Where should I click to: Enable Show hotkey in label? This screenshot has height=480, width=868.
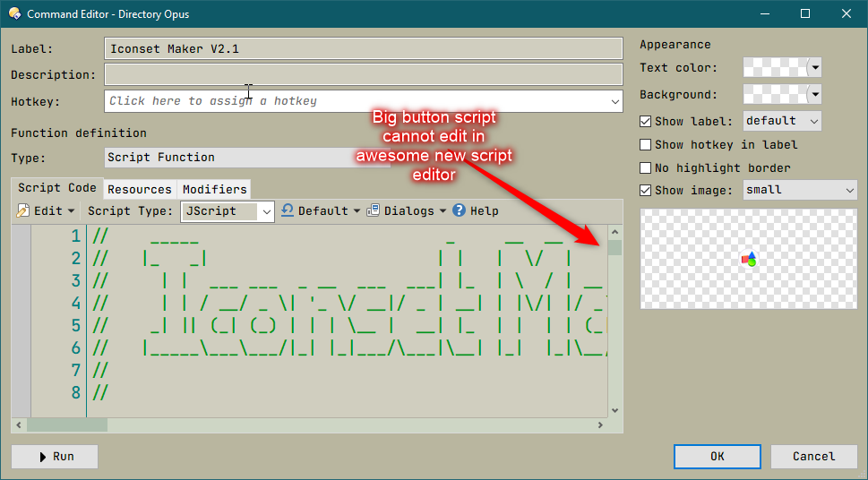click(646, 145)
